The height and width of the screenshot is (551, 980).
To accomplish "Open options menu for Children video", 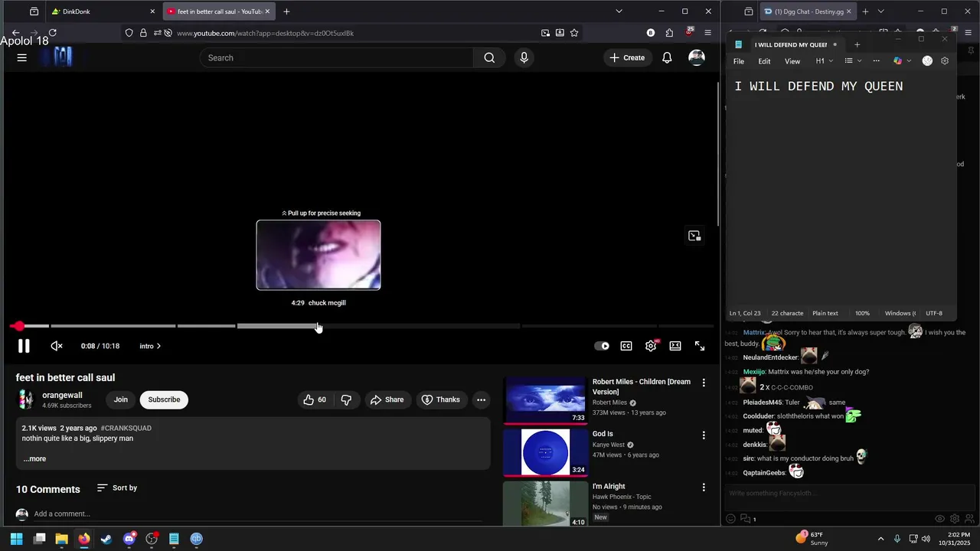I will pos(704,383).
